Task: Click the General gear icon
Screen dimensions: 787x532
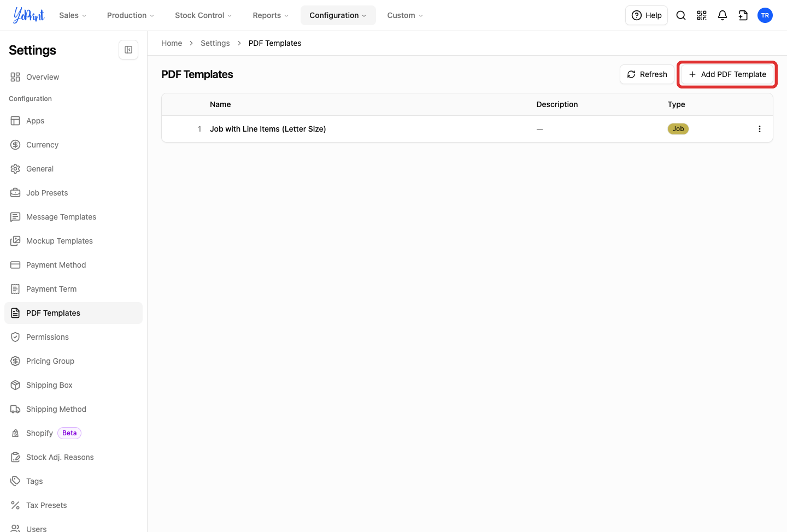Action: point(15,169)
